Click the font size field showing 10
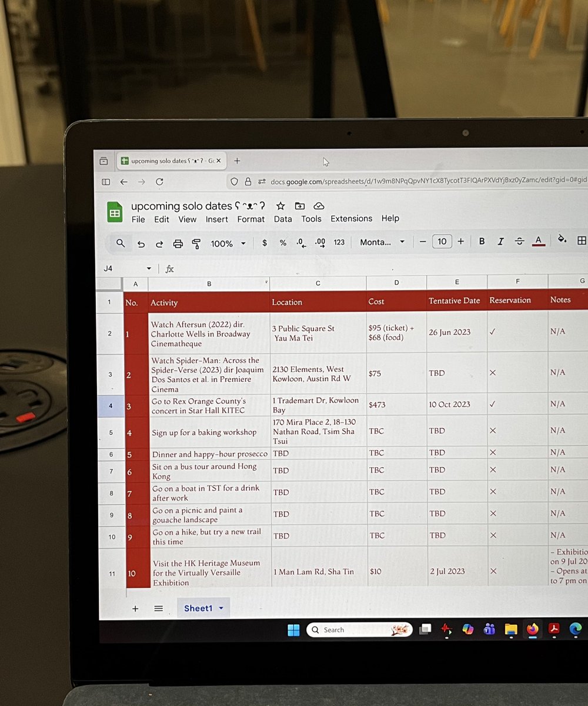This screenshot has height=706, width=588. point(442,241)
